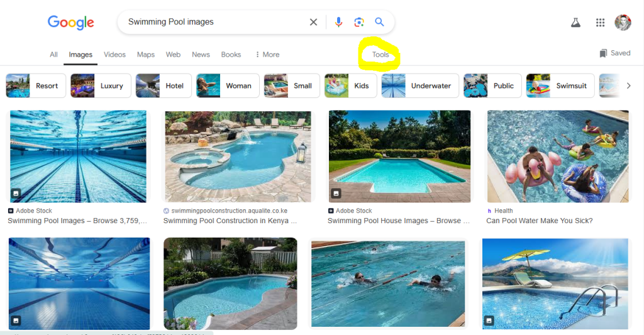This screenshot has height=335, width=644.
Task: Open Google Lens image search
Action: pos(359,22)
